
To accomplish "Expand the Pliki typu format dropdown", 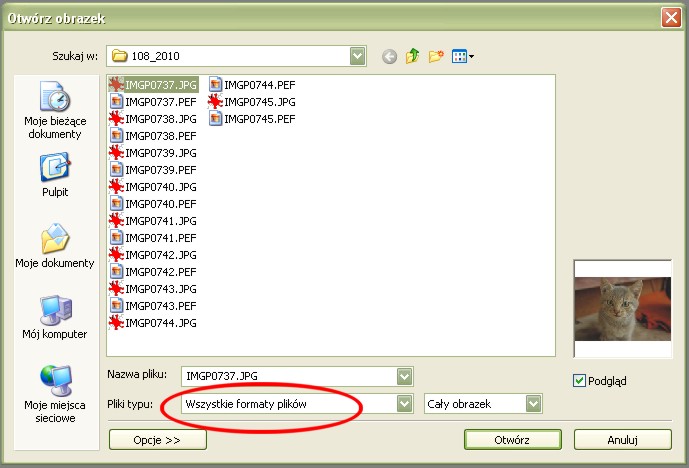I will pyautogui.click(x=404, y=404).
